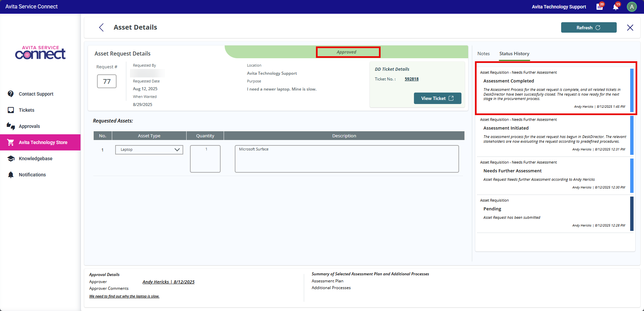Open Notifications in the sidebar
Image resolution: width=644 pixels, height=311 pixels.
(40, 175)
